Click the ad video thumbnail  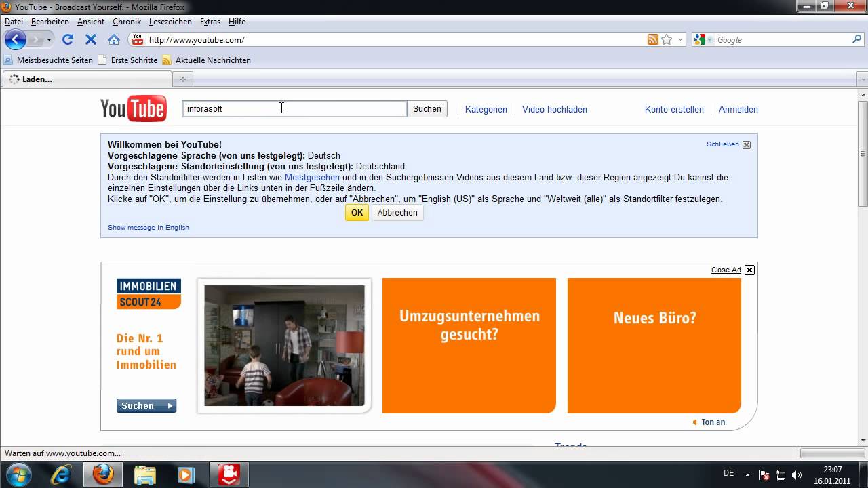tap(285, 346)
